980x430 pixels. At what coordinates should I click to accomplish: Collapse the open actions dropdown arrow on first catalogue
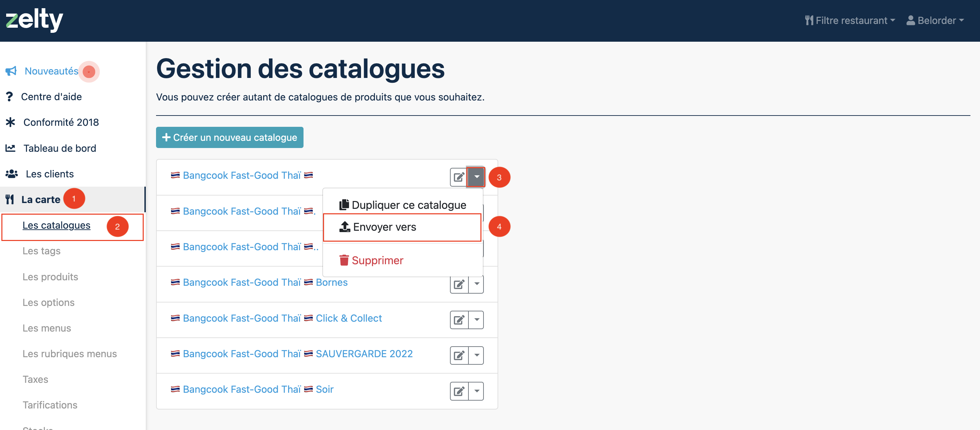tap(476, 177)
